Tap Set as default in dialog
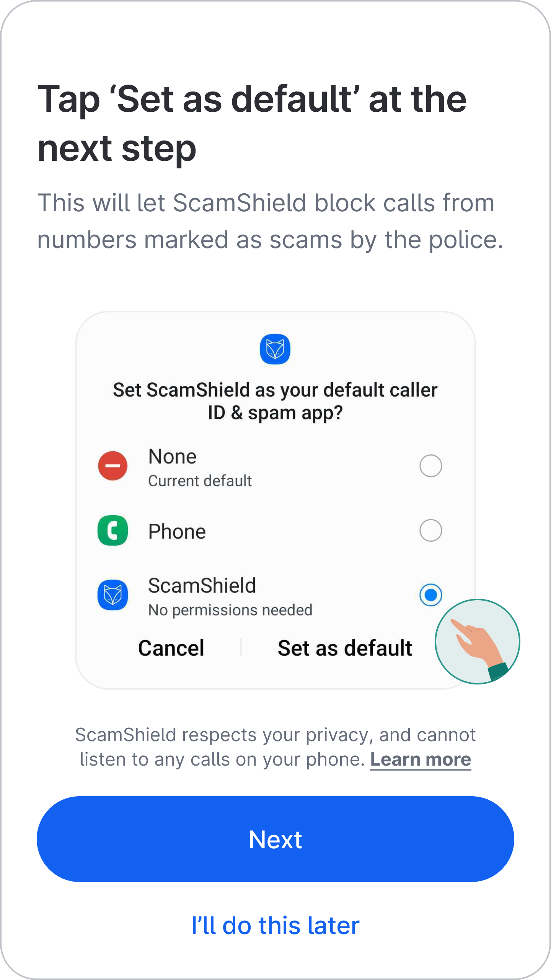The width and height of the screenshot is (551, 980). pos(345,648)
